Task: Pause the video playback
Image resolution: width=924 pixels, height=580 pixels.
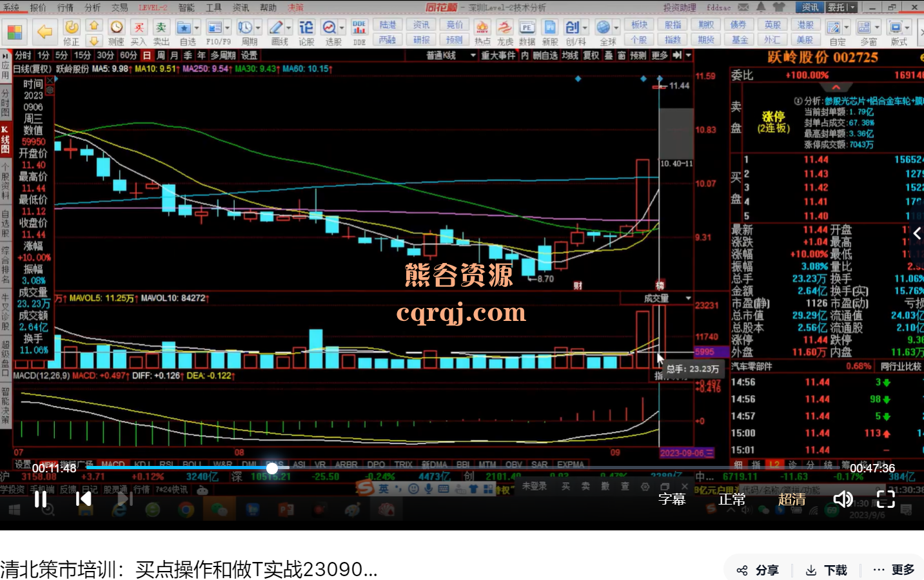Action: (x=41, y=499)
